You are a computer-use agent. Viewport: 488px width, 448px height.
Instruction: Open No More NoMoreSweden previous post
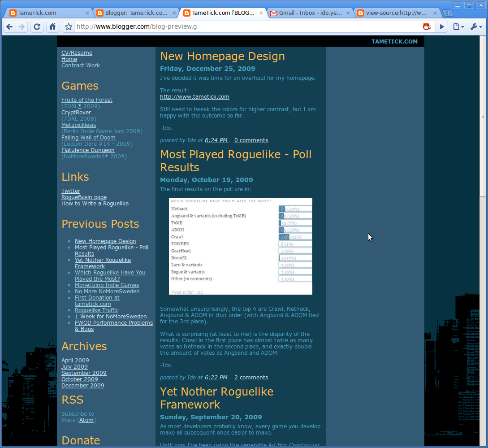click(107, 291)
